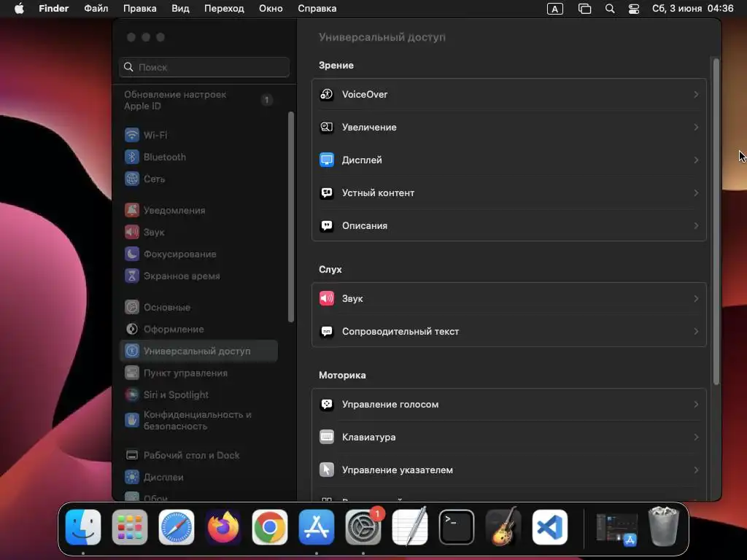Click the Экранное время hourglass icon

point(132,276)
